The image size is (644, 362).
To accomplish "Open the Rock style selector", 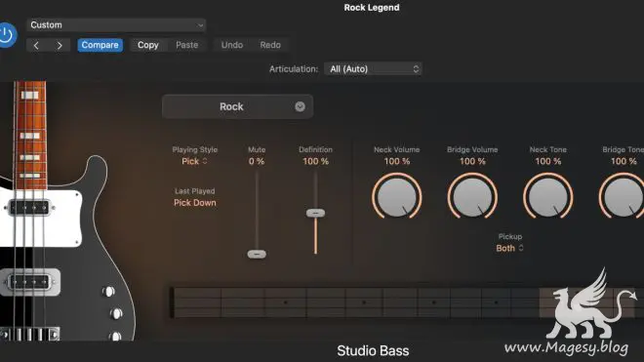I will [x=237, y=106].
